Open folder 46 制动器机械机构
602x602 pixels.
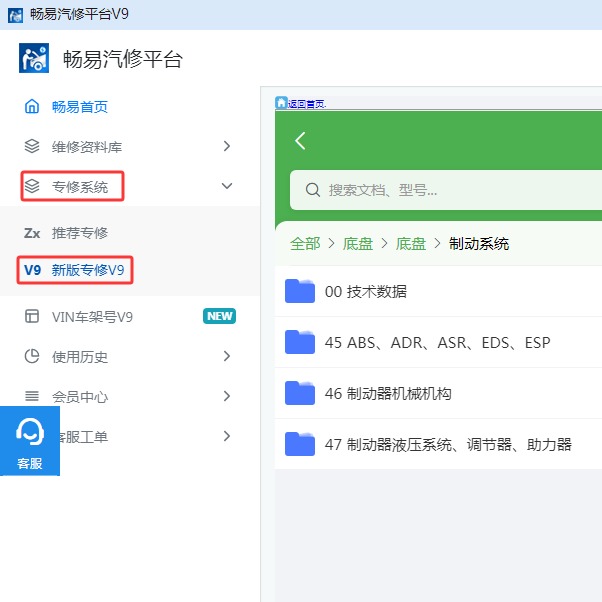[x=438, y=393]
